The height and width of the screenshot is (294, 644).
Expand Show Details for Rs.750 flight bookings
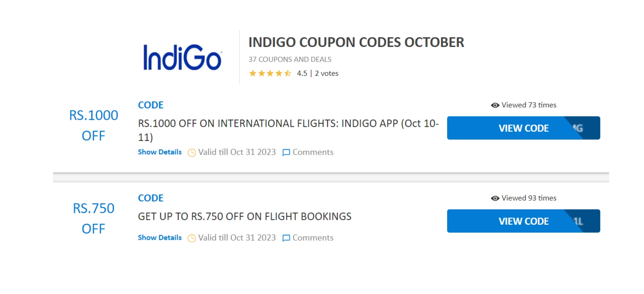click(x=160, y=238)
